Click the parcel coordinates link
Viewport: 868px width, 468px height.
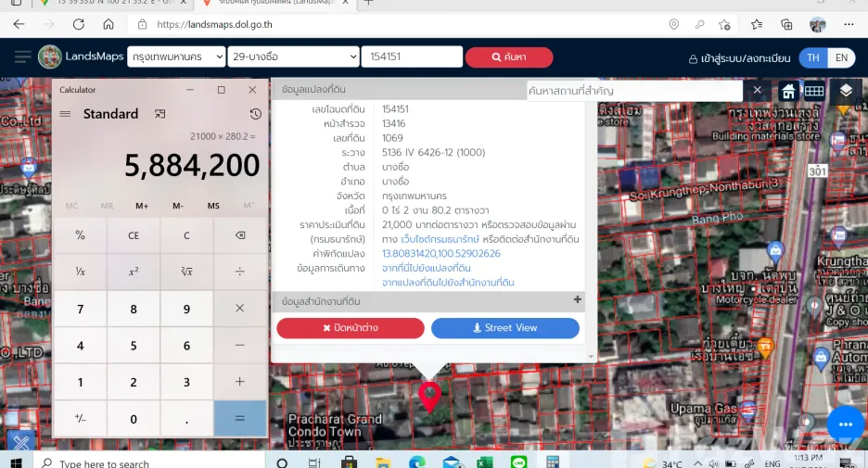tap(441, 253)
